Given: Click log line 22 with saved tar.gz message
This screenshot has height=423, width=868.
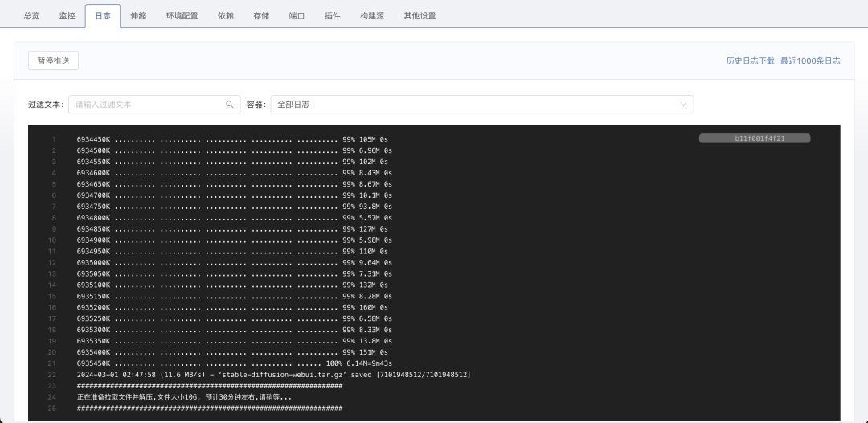Looking at the screenshot, I should click(x=273, y=375).
